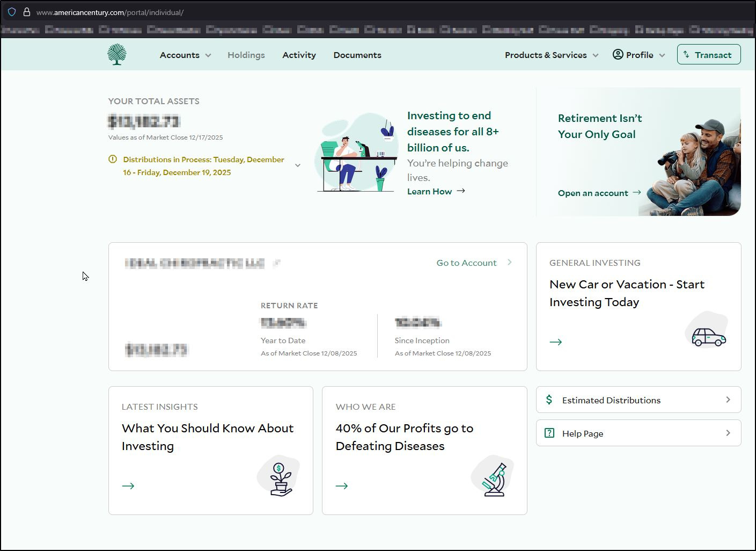Image resolution: width=756 pixels, height=551 pixels.
Task: Open the Profile menu
Action: pos(638,55)
